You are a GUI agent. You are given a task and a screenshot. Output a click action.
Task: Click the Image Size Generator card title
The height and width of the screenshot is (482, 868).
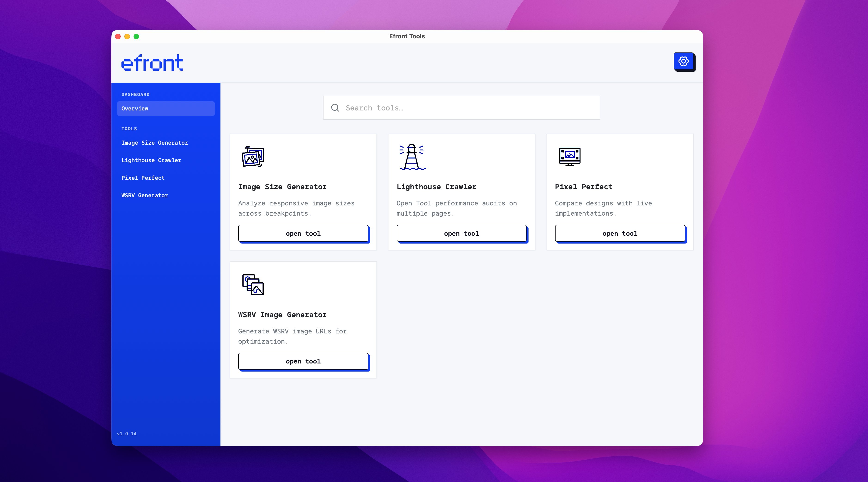coord(282,187)
